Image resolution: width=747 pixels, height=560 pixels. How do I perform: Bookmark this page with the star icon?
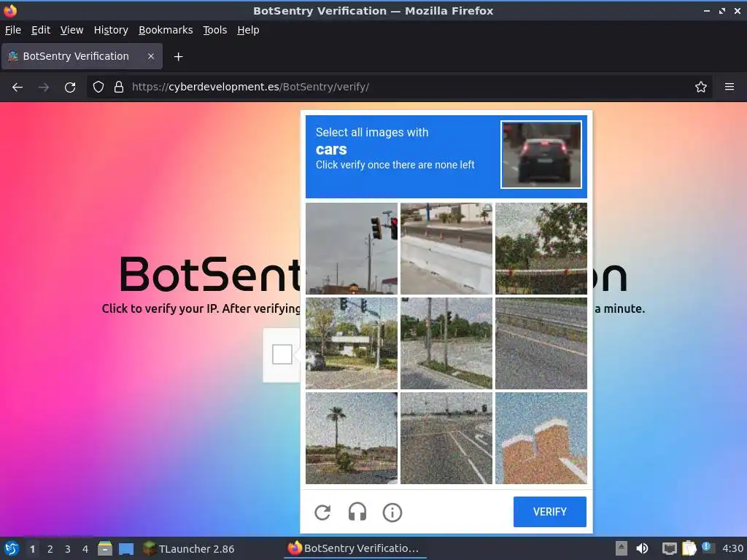coord(701,87)
